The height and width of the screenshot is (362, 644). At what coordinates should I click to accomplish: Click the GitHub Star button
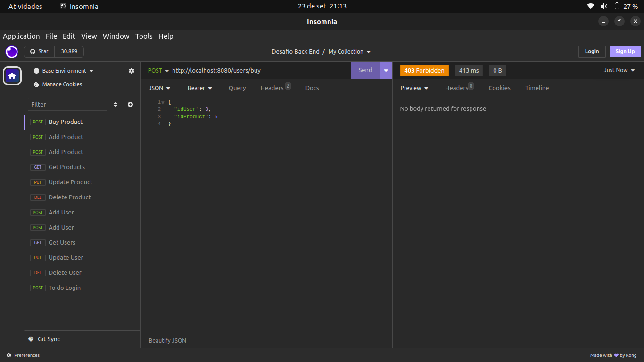pos(39,51)
